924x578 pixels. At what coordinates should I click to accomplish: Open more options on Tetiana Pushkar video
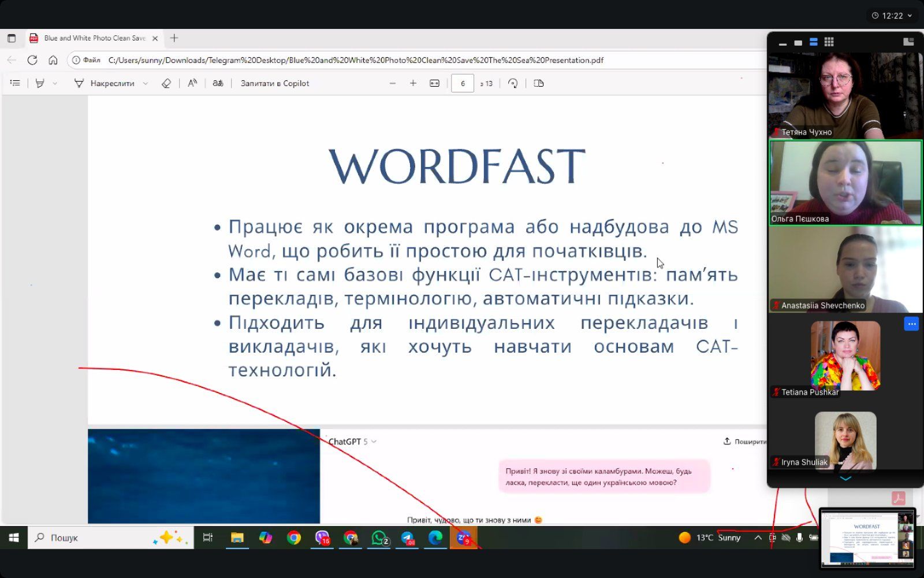tap(911, 324)
